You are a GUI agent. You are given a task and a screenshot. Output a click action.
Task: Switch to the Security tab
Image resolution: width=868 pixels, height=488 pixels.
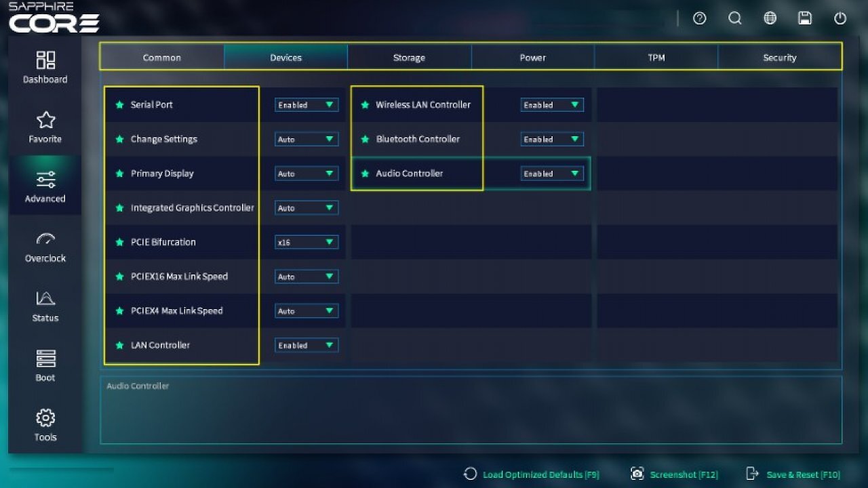[x=779, y=57]
